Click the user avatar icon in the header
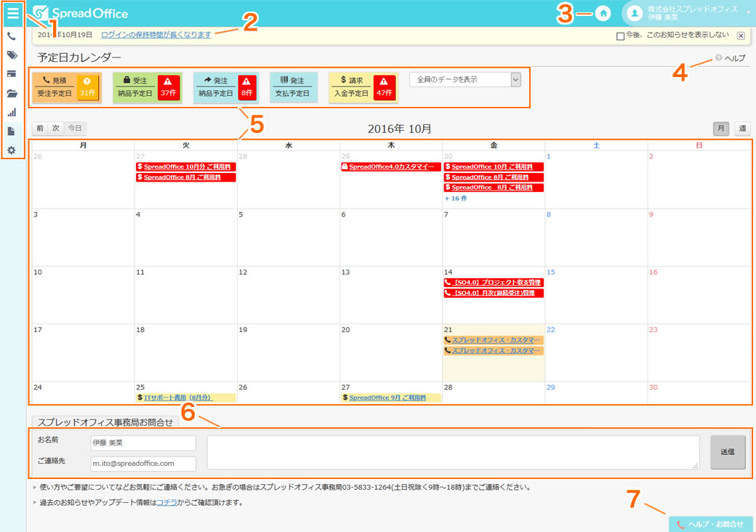 [x=635, y=14]
